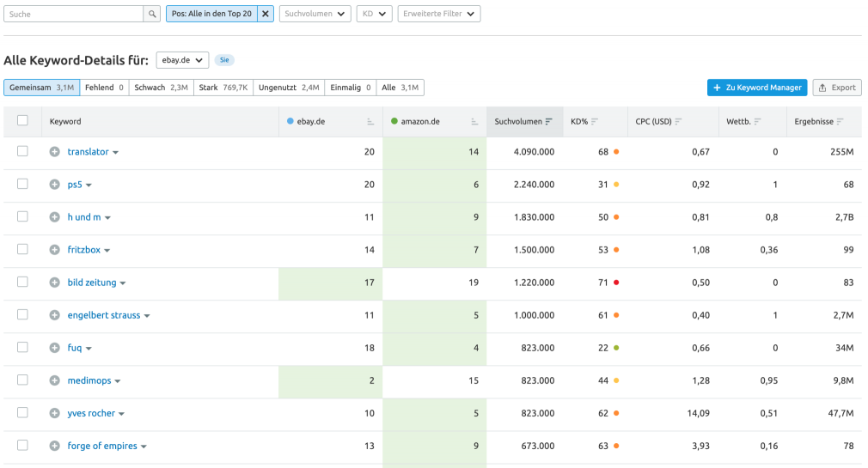Open the Erweiterte Filter dropdown

[439, 14]
